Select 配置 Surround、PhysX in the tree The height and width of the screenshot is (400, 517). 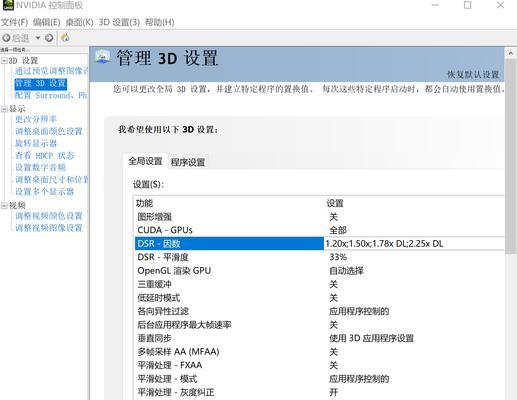coord(51,95)
